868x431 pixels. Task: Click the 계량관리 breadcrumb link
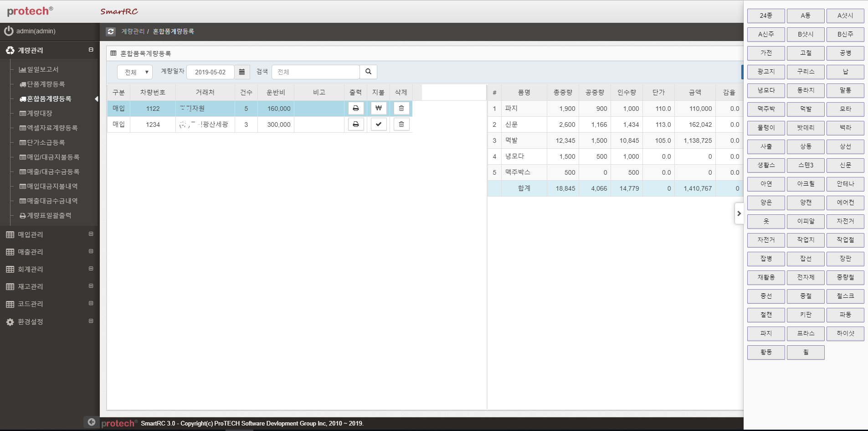coord(133,31)
